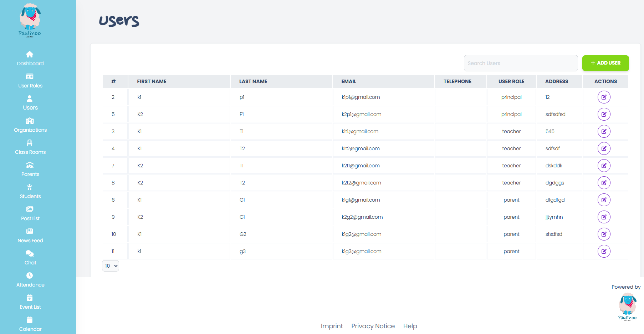The image size is (644, 334).
Task: Open the Students sidebar icon
Action: (30, 187)
